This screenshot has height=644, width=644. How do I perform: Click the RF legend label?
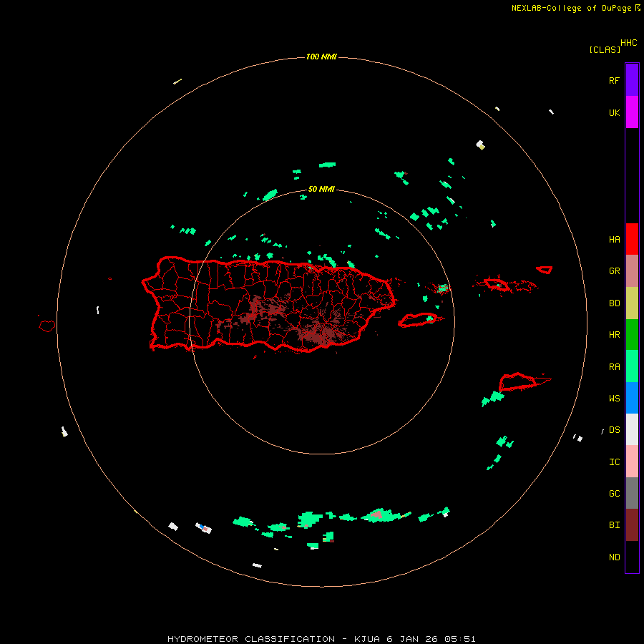click(x=614, y=80)
